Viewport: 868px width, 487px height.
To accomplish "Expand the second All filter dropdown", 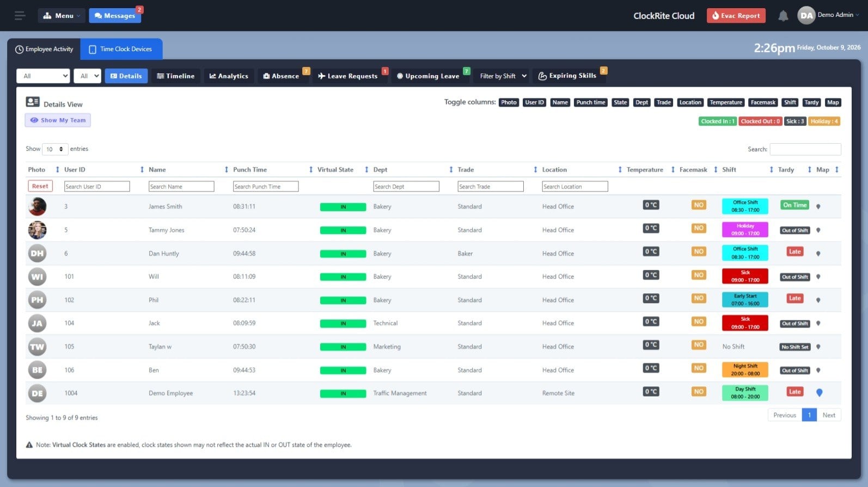I will pyautogui.click(x=88, y=76).
